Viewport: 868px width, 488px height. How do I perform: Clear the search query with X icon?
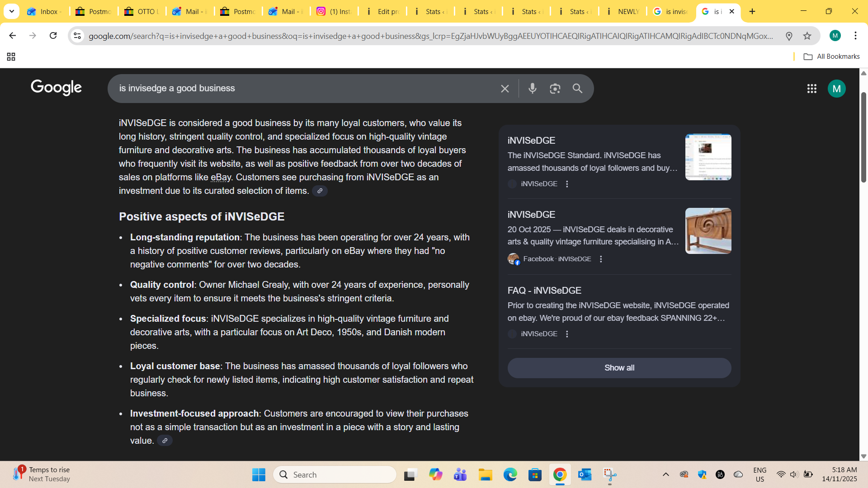click(x=505, y=89)
